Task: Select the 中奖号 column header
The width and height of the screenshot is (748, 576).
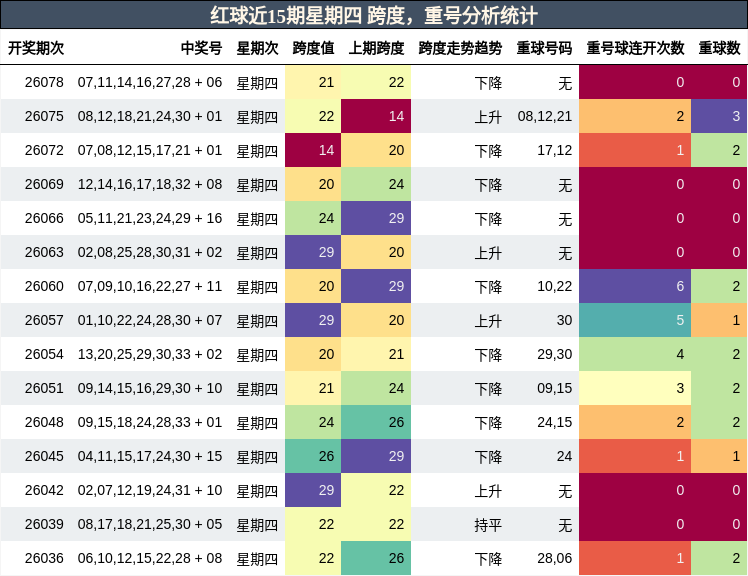Action: point(201,48)
